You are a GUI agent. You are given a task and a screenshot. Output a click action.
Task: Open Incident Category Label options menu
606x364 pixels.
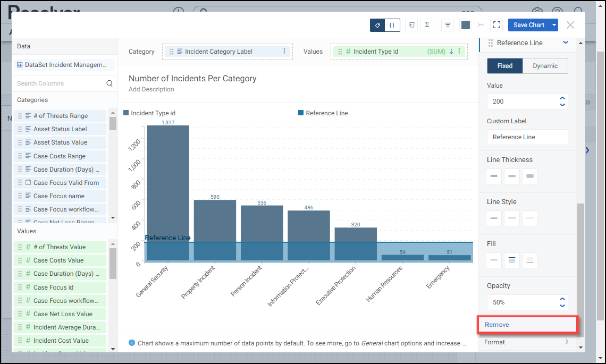pyautogui.click(x=284, y=52)
